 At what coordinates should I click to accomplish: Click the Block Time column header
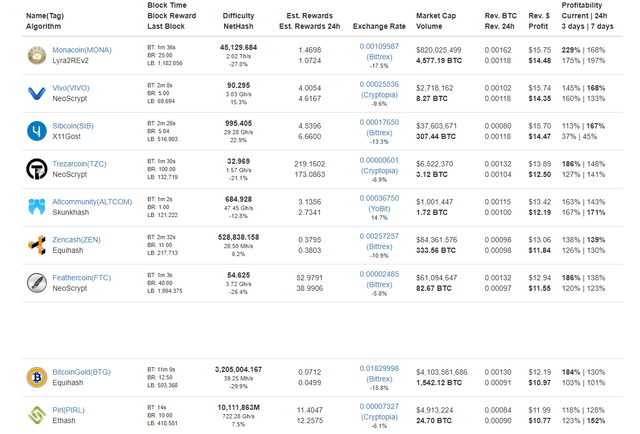167,5
